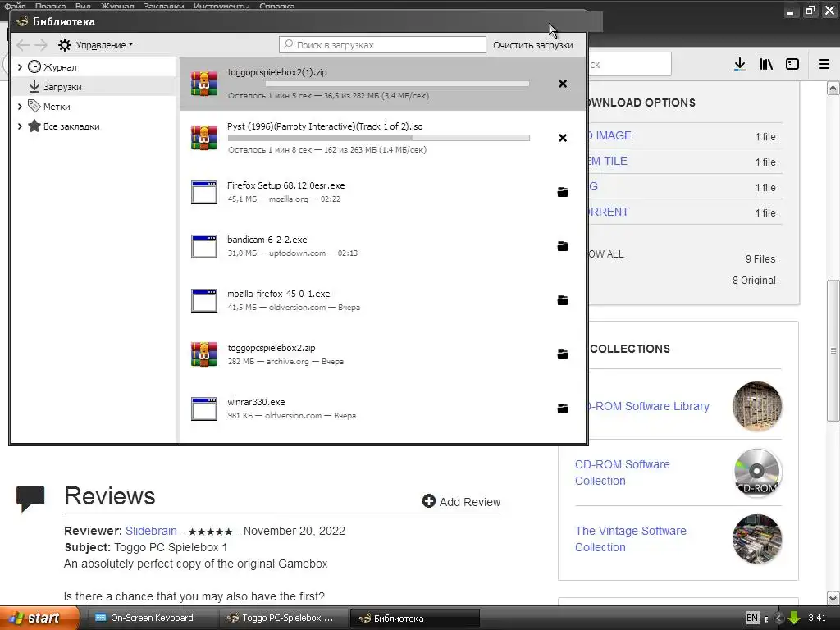The width and height of the screenshot is (840, 630).
Task: Click the archive icon of Pyst iso download
Action: (204, 138)
